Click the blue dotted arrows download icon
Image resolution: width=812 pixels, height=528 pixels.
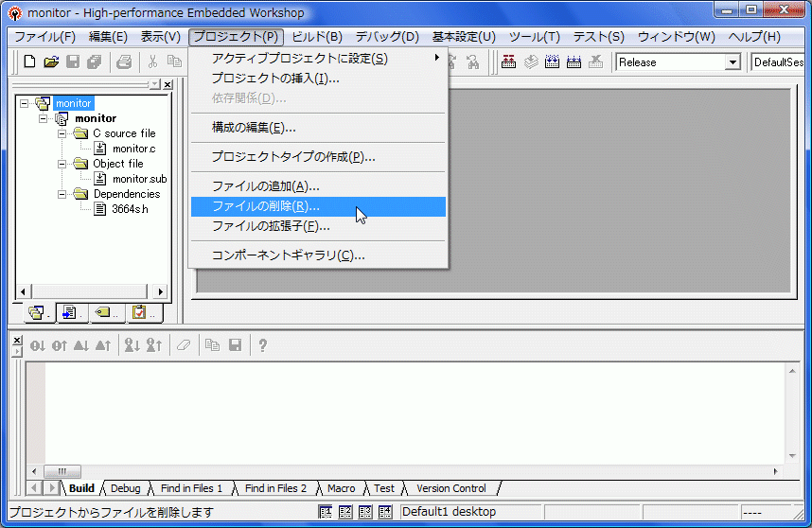(553, 62)
